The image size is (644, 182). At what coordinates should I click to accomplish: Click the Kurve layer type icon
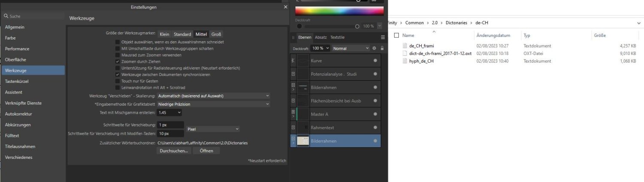click(x=293, y=61)
